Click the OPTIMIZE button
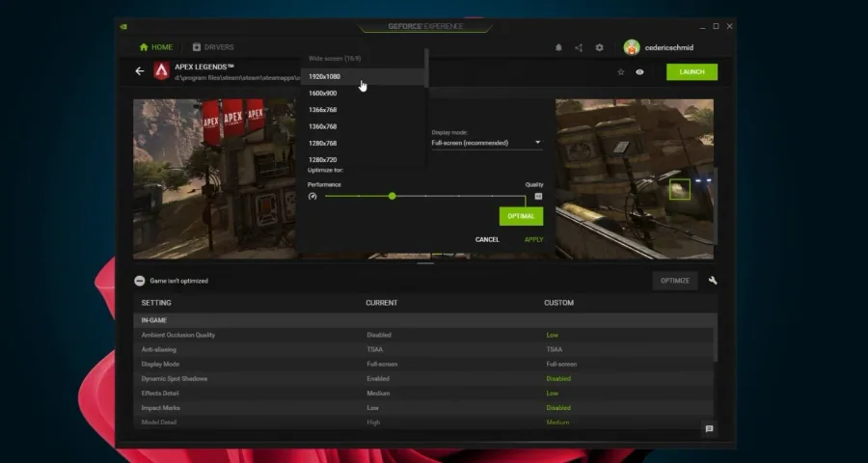 tap(675, 281)
